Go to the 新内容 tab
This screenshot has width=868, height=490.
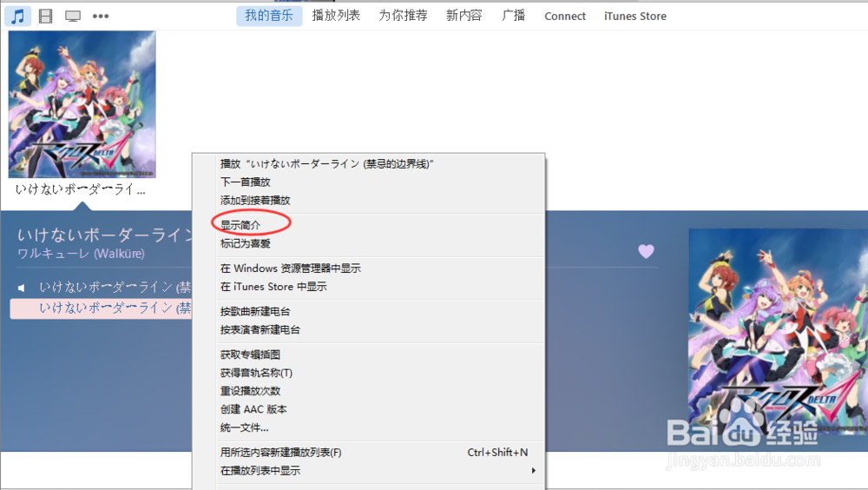[464, 16]
